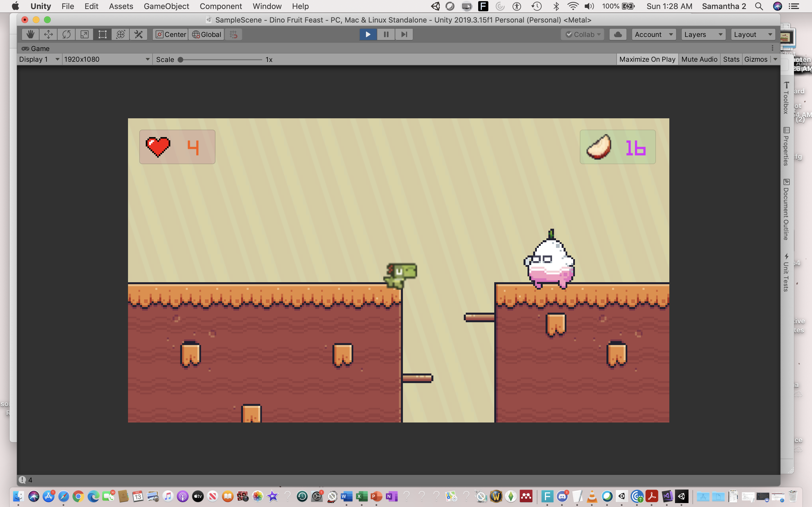Select the Move tool

point(48,35)
